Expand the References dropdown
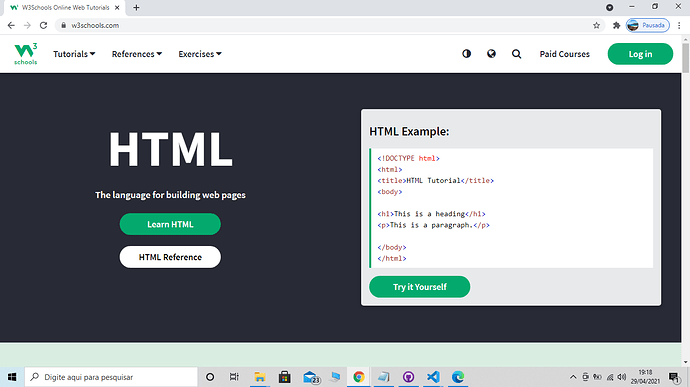690x387 pixels. coord(137,54)
